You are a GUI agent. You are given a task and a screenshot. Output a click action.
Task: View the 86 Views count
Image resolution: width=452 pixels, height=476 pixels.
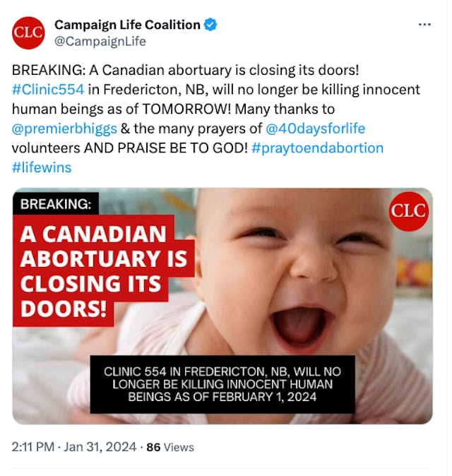click(x=169, y=447)
